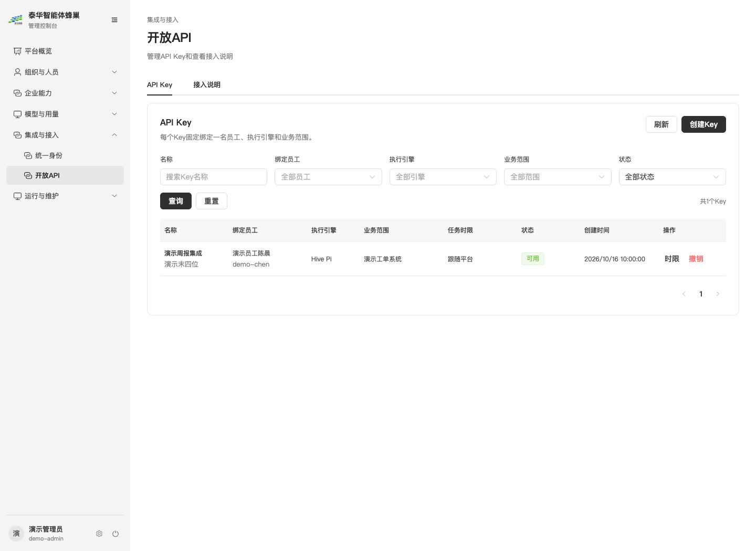The height and width of the screenshot is (551, 756).
Task: Click the 平台概览 presentation icon
Action: coord(17,51)
